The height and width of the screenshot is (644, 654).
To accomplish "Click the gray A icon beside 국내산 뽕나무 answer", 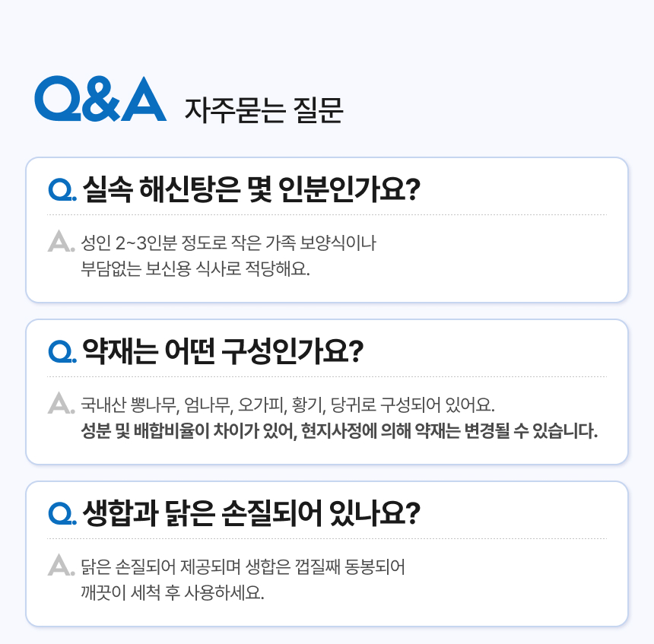I will point(59,403).
